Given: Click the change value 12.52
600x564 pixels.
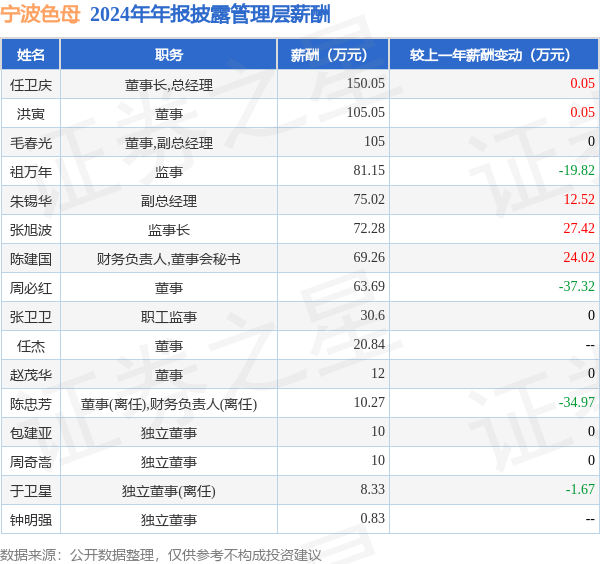Looking at the screenshot, I should (x=579, y=199).
